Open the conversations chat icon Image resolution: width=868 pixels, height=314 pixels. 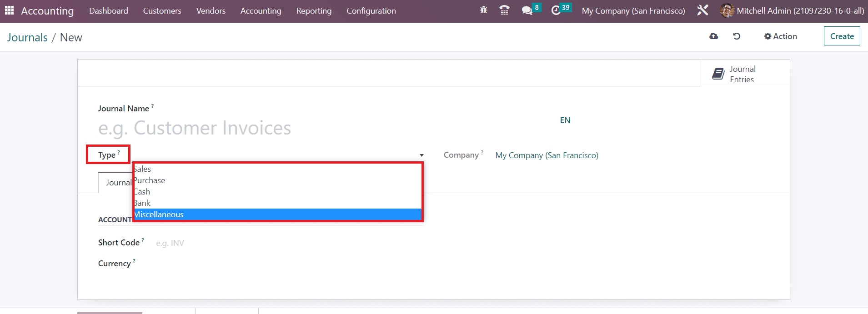click(x=527, y=10)
